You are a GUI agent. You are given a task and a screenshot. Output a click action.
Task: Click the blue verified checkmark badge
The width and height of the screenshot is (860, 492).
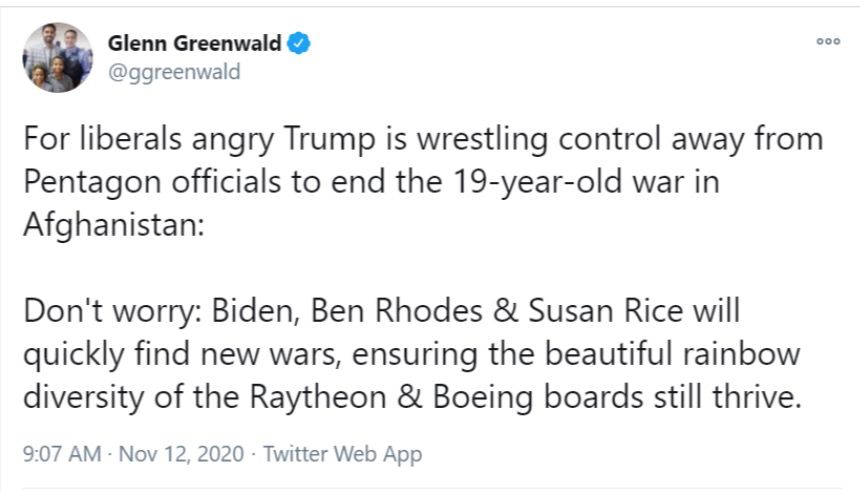(x=299, y=43)
